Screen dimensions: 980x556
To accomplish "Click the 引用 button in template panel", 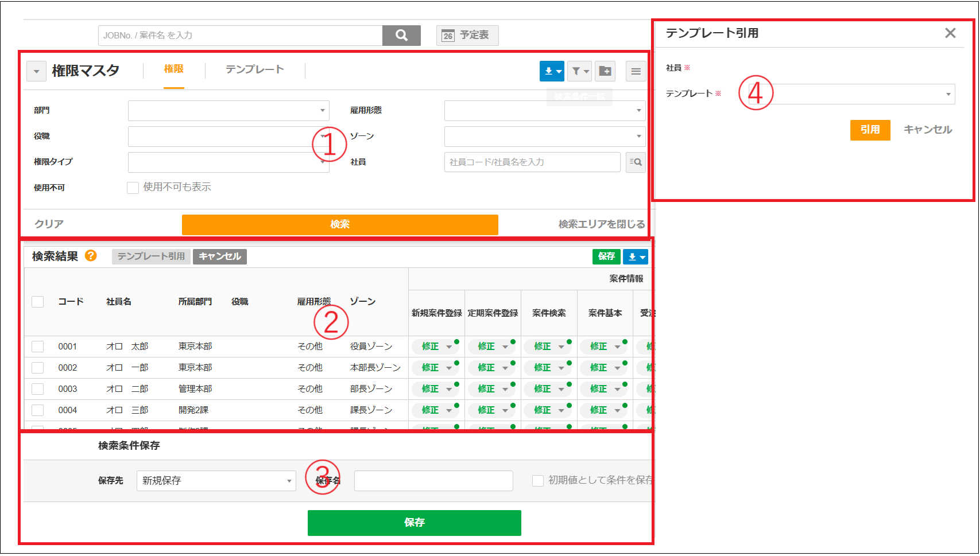I will pos(870,130).
